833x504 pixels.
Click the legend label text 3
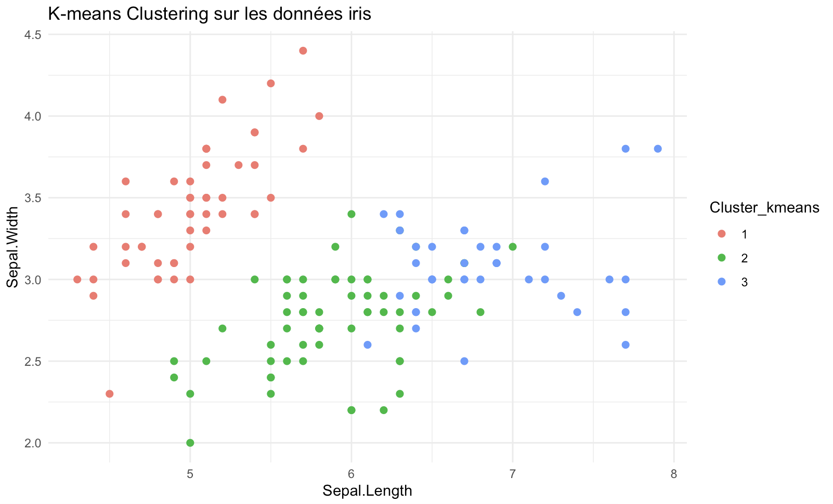pos(745,283)
